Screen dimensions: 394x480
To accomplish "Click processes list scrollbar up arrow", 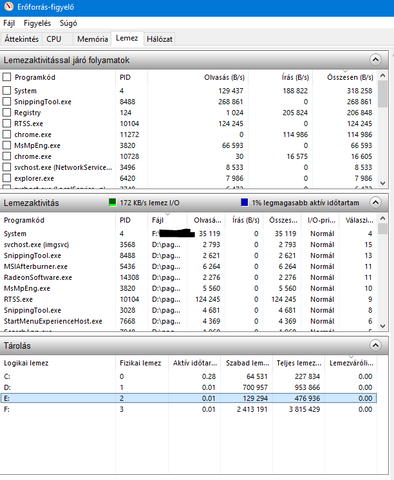I will [383, 76].
